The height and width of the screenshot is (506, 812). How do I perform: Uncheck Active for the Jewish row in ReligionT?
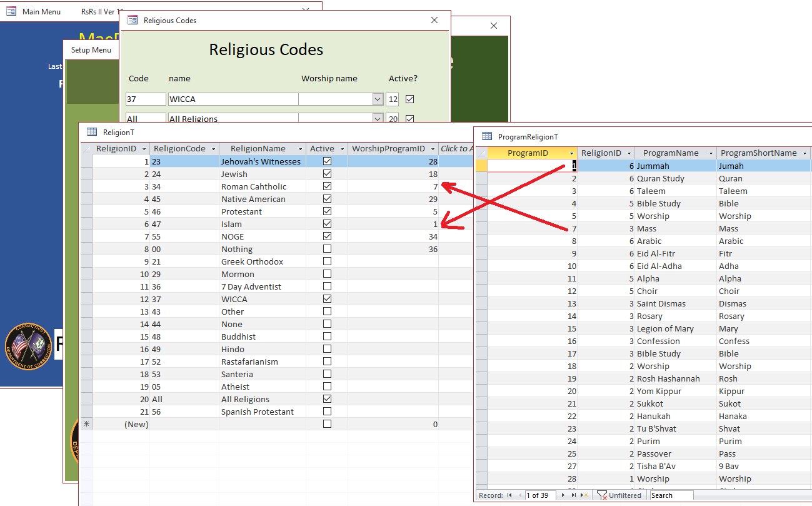click(327, 173)
